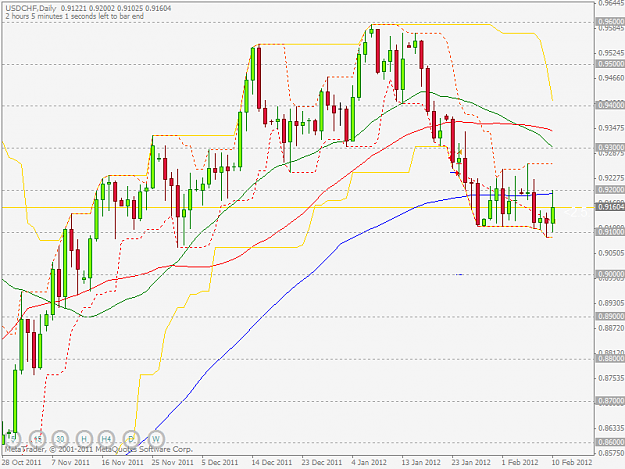Click the 0.87535 price scale label
This screenshot has width=625, height=469.
(611, 378)
